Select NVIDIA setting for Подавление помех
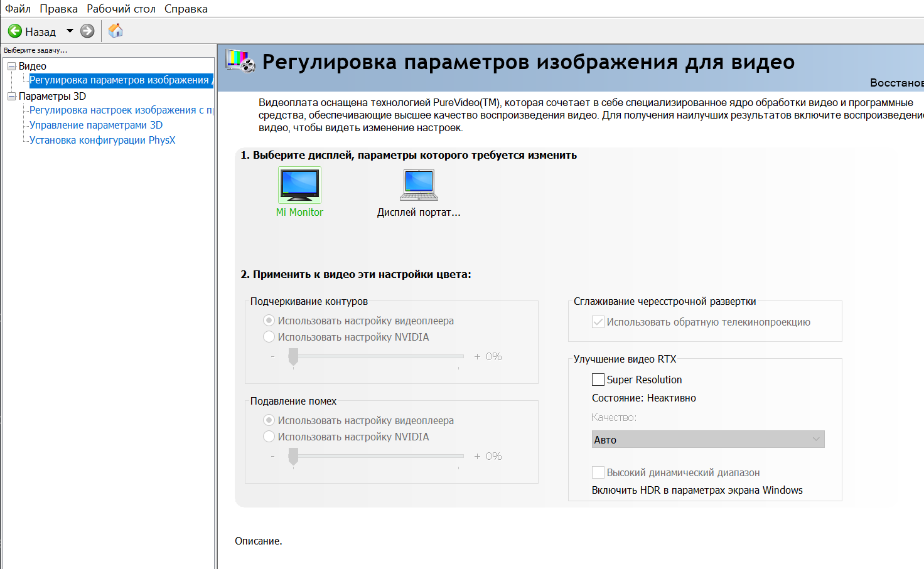This screenshot has height=569, width=924. 269,437
